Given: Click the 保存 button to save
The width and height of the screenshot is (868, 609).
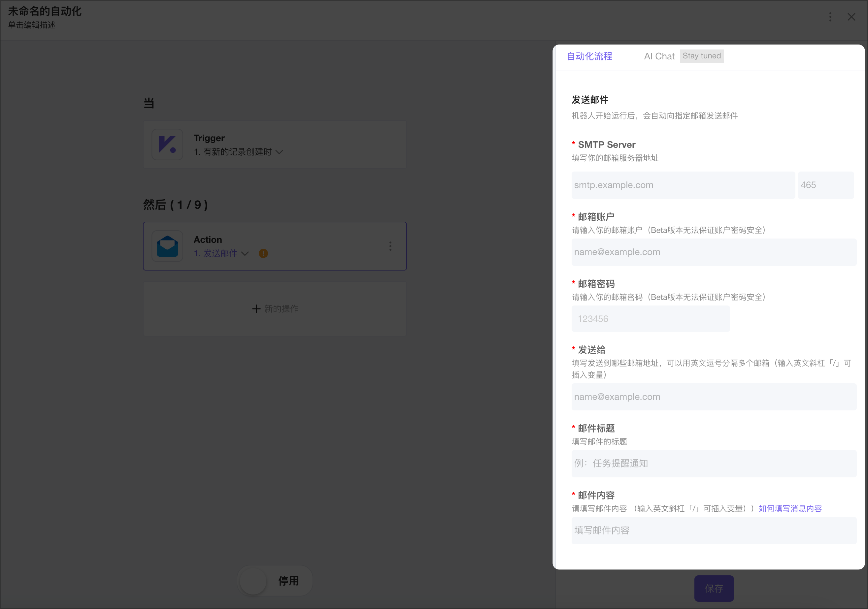Looking at the screenshot, I should [714, 588].
